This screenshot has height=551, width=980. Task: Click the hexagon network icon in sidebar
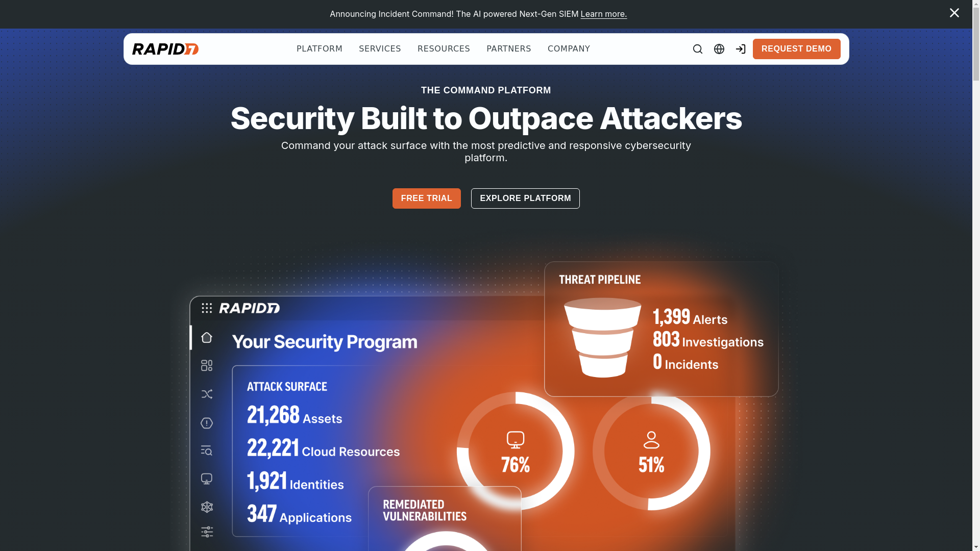(207, 507)
